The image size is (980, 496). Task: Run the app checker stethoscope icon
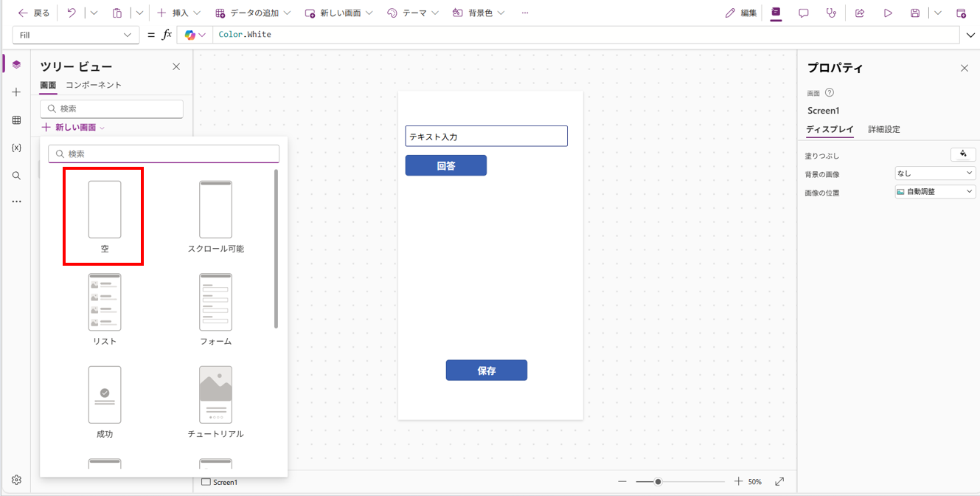tap(832, 13)
